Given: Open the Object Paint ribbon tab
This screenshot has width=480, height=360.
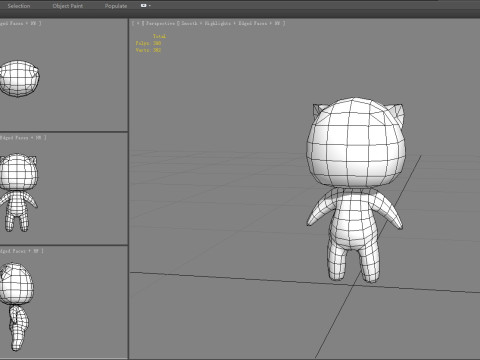Looking at the screenshot, I should (x=68, y=6).
